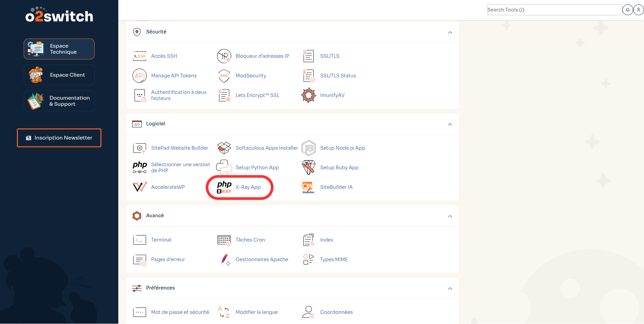Collapse the Sécurité section
Viewport: 644px width, 324px height.
(x=450, y=32)
